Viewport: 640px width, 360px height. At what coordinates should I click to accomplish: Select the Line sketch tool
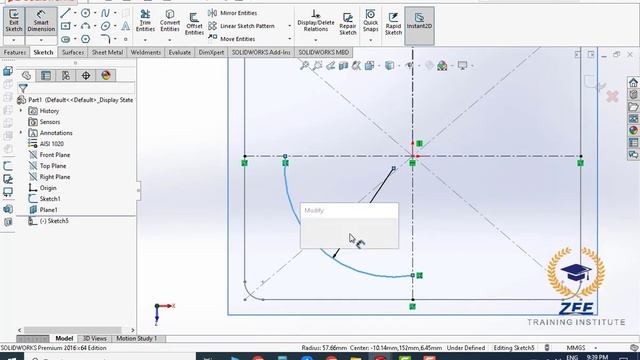click(x=65, y=13)
